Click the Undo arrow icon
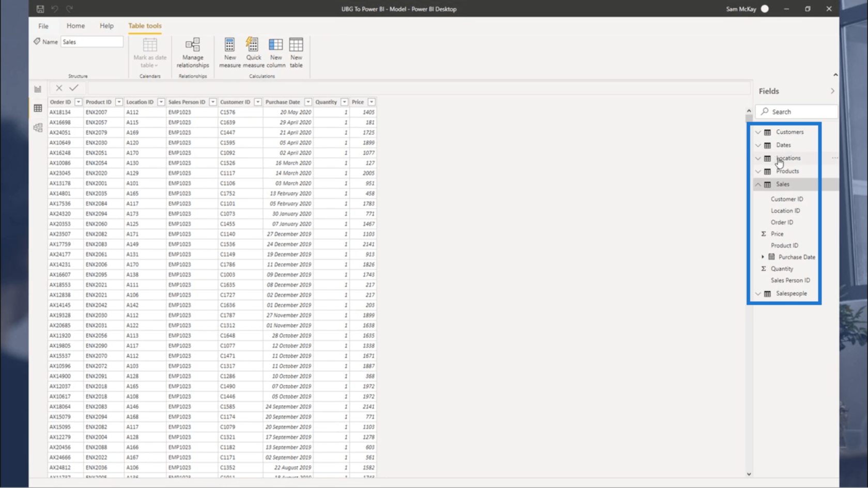 [55, 9]
